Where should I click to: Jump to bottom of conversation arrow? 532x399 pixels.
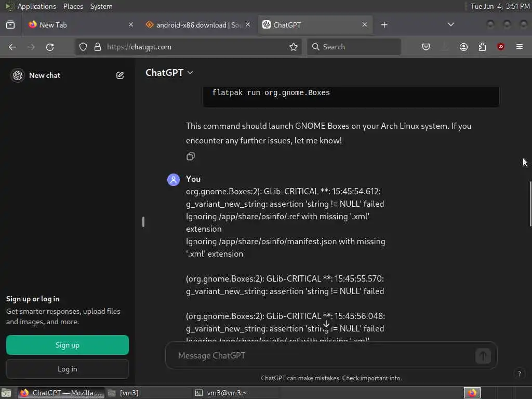click(x=326, y=325)
